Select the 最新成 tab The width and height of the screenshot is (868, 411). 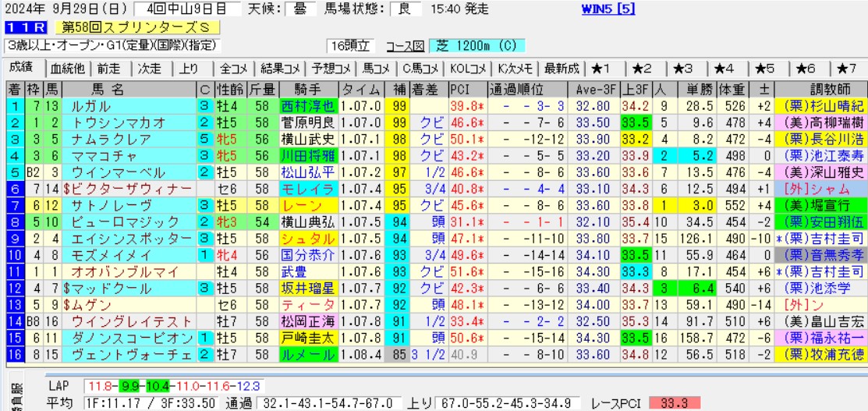[x=562, y=68]
